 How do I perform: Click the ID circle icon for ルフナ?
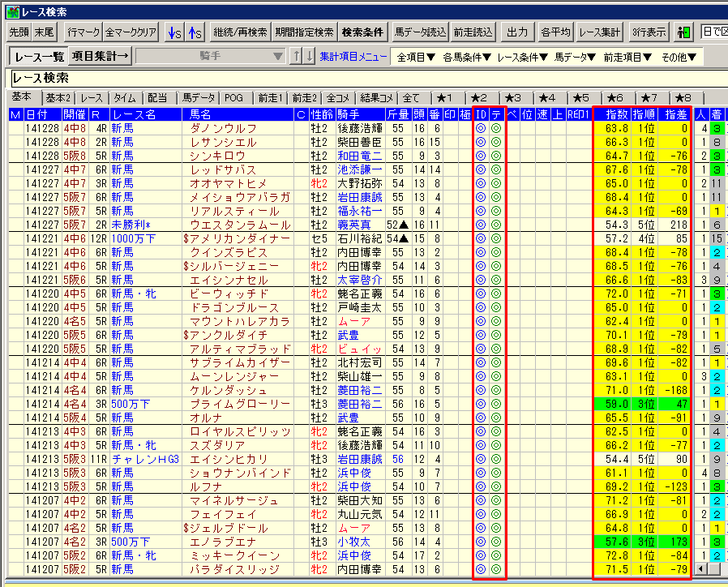pyautogui.click(x=481, y=486)
